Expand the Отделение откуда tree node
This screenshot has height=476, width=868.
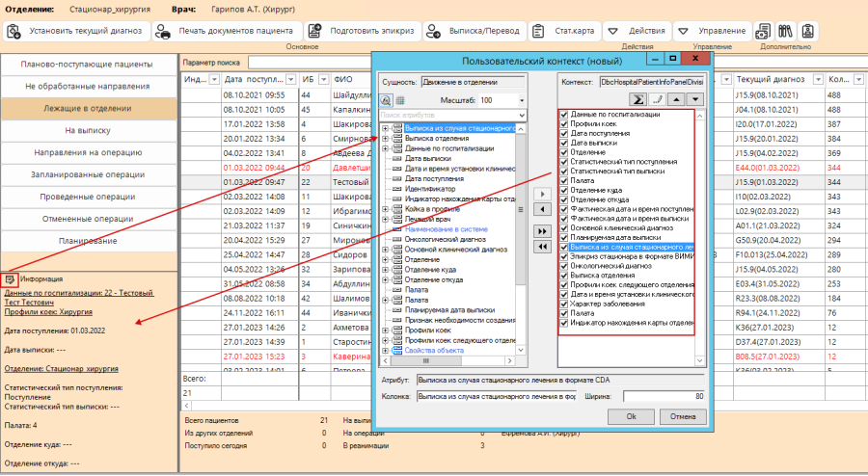click(385, 279)
